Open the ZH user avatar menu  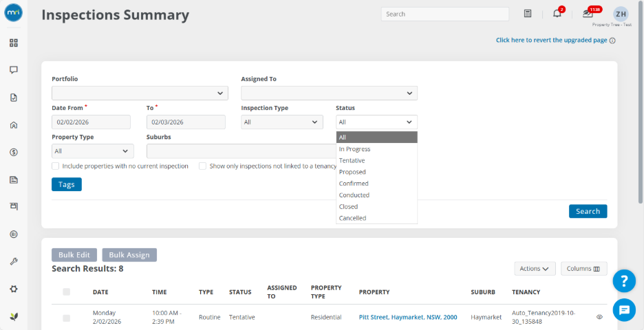(x=621, y=14)
